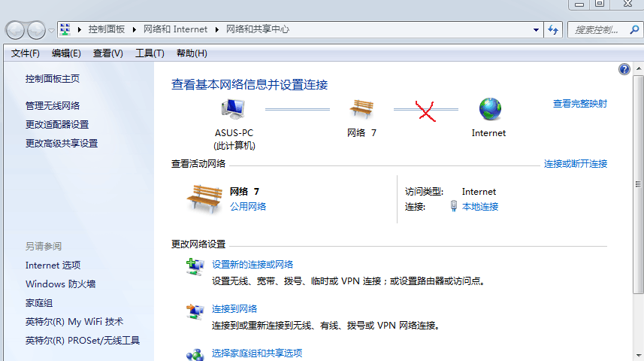The height and width of the screenshot is (361, 644).
Task: Click the refresh button beside address bar
Action: click(553, 29)
